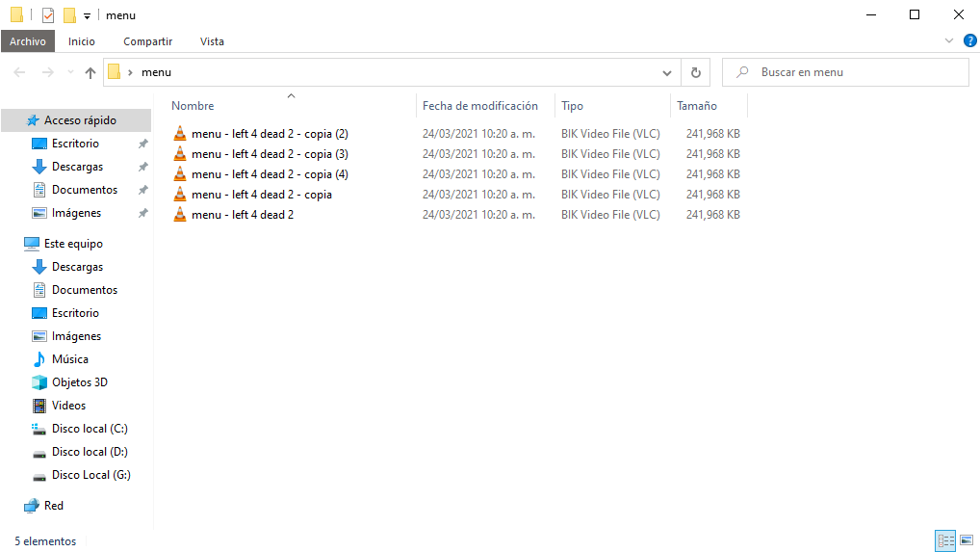Open Descargas under Este equipo
This screenshot has width=980, height=552.
pos(77,266)
